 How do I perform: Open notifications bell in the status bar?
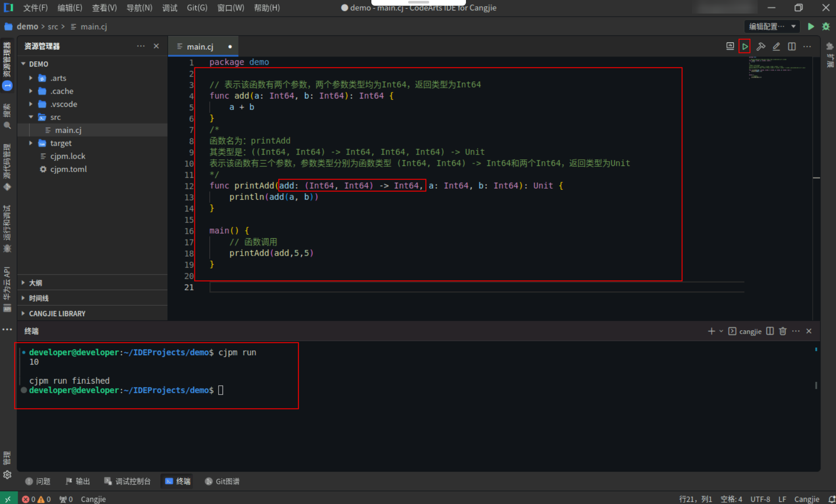(x=831, y=499)
